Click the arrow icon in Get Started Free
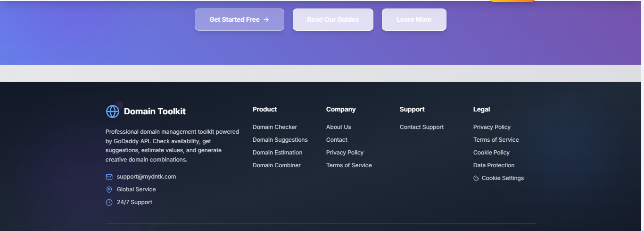The height and width of the screenshot is (231, 644). pos(266,19)
